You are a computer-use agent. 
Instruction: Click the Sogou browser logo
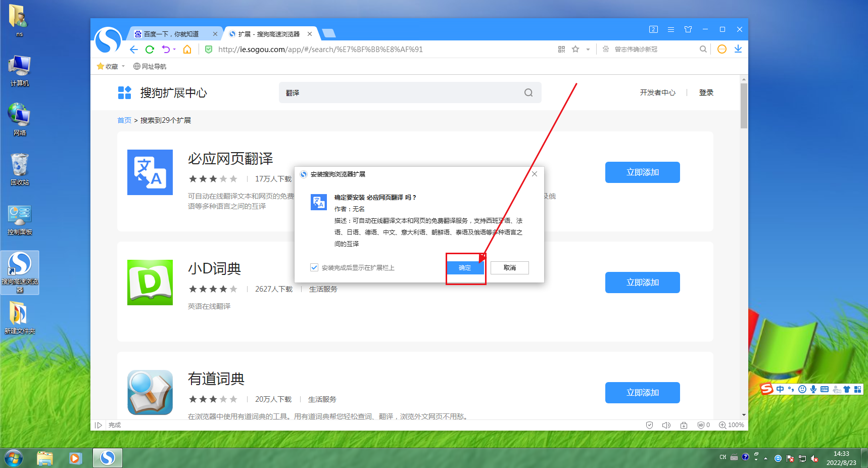(x=108, y=40)
